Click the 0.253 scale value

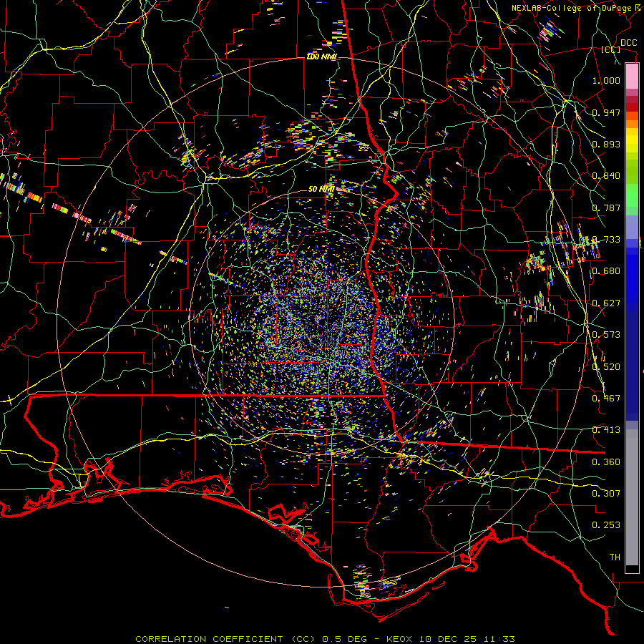tap(606, 525)
